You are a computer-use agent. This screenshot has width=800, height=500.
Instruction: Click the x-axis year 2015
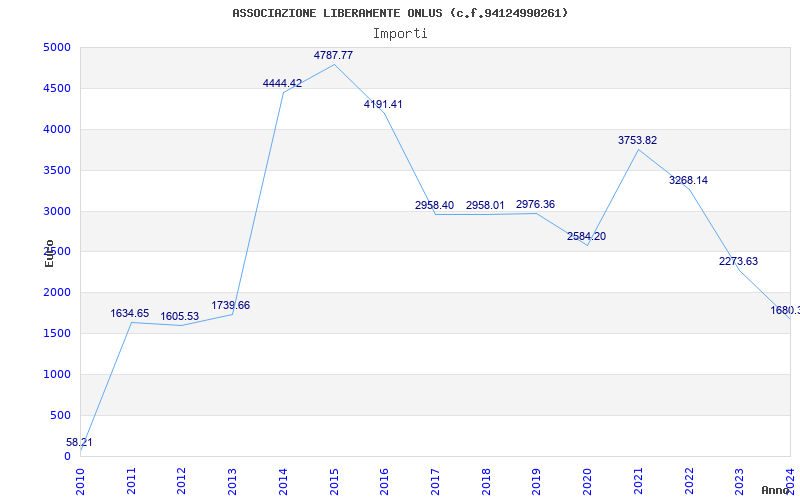point(334,481)
